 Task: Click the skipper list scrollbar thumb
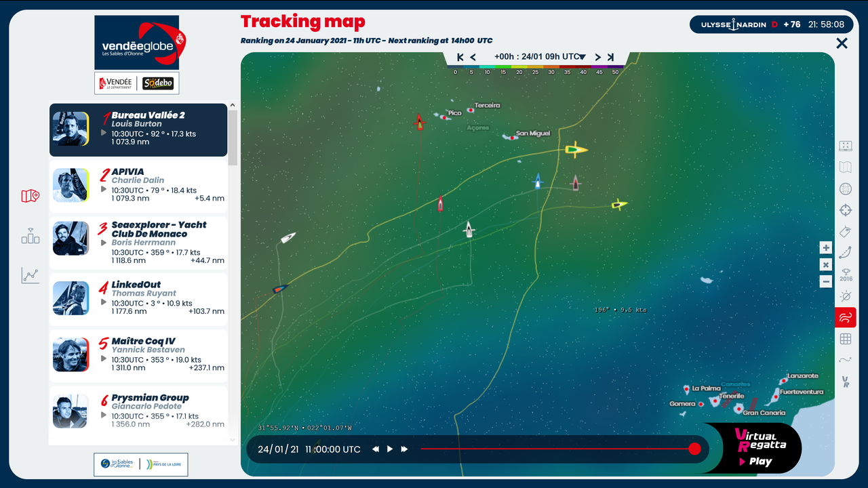pyautogui.click(x=233, y=137)
